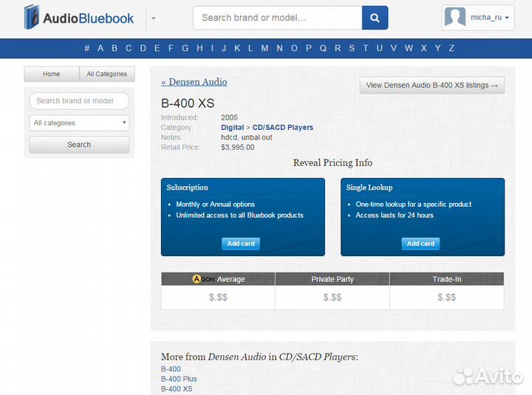Select letter W in alphabet bar

(409, 48)
